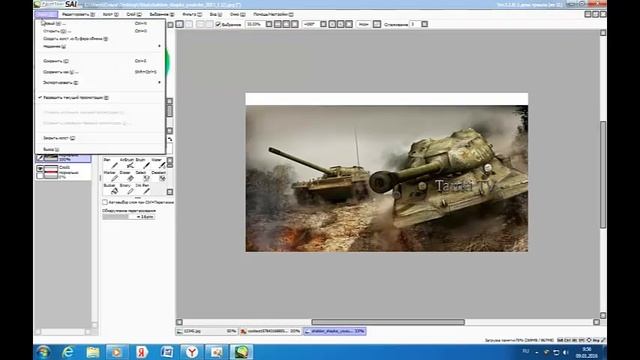This screenshot has height=360, width=640.
Task: Choose Сохранить in the File menu
Action: (x=100, y=61)
